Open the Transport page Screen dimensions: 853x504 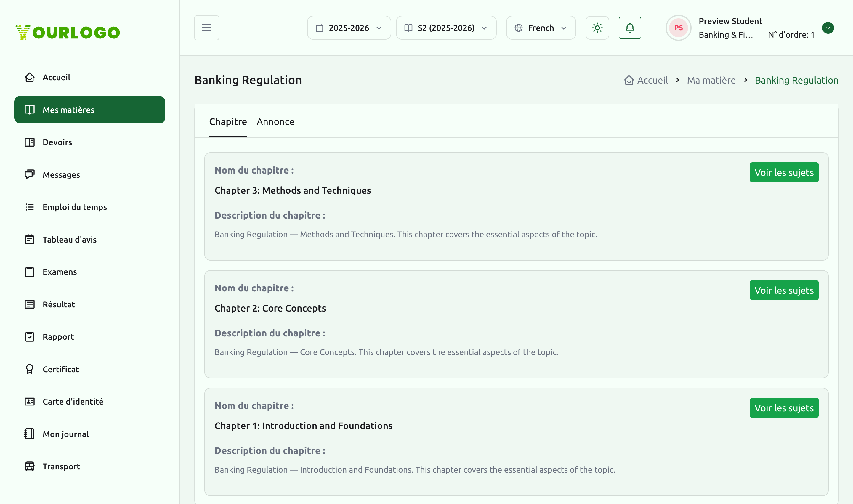click(x=90, y=467)
